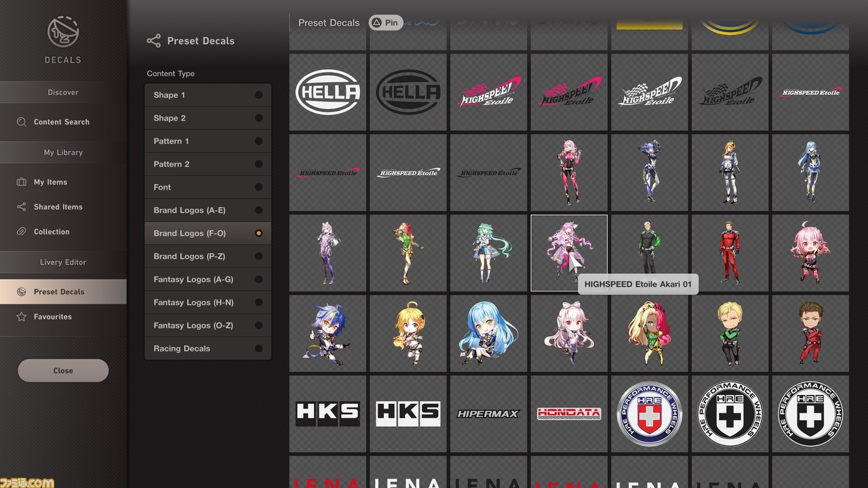Open Preset Decals in Livery Editor
The width and height of the screenshot is (868, 488).
pyautogui.click(x=63, y=292)
